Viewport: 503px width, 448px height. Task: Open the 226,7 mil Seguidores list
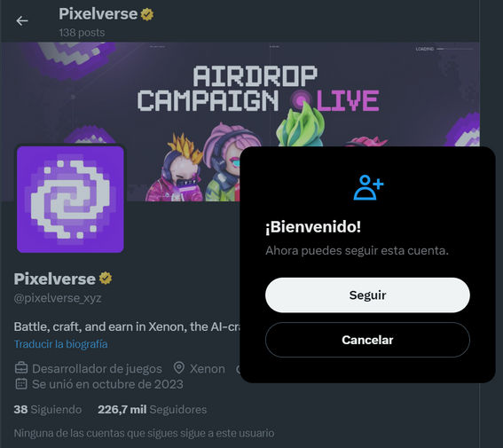pyautogui.click(x=152, y=410)
